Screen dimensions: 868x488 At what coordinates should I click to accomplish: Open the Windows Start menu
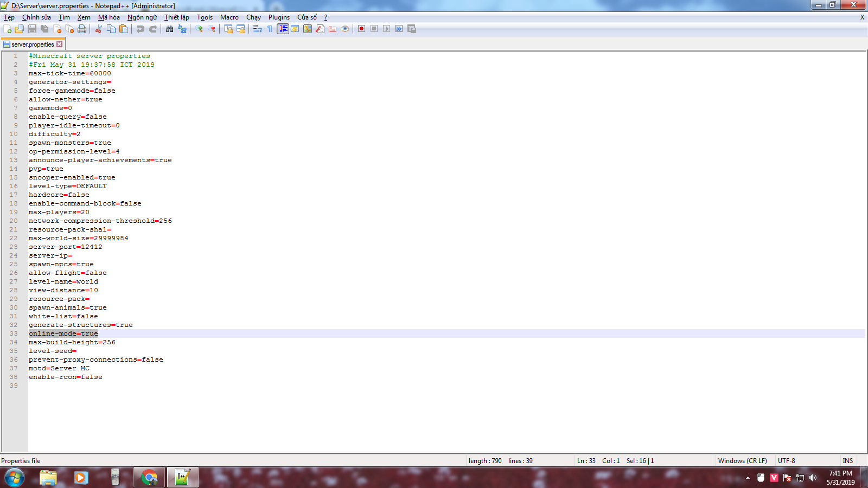(15, 478)
